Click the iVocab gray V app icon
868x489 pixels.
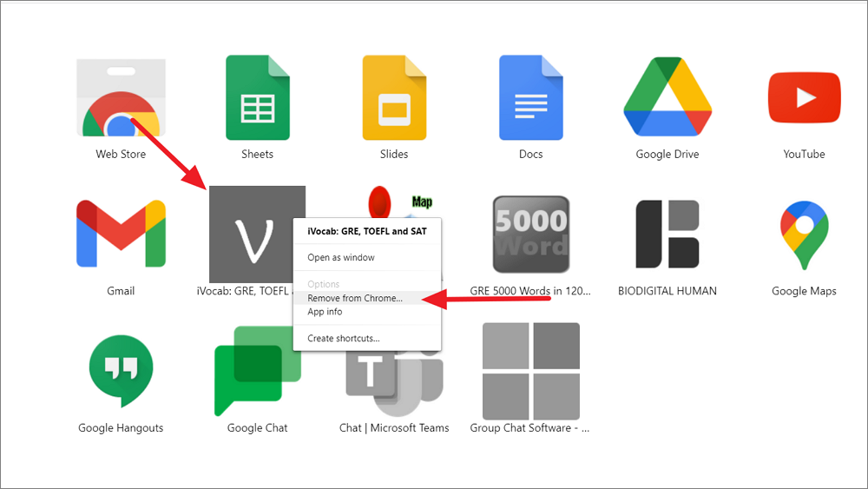tap(252, 234)
